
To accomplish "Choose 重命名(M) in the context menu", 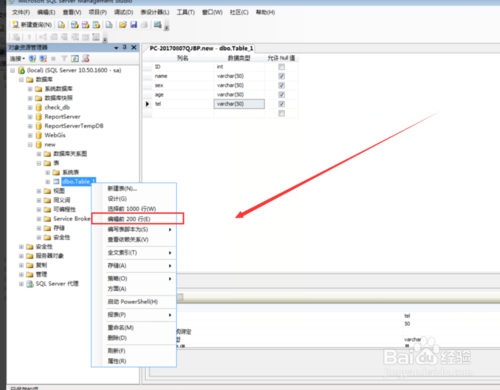I will [x=134, y=328].
